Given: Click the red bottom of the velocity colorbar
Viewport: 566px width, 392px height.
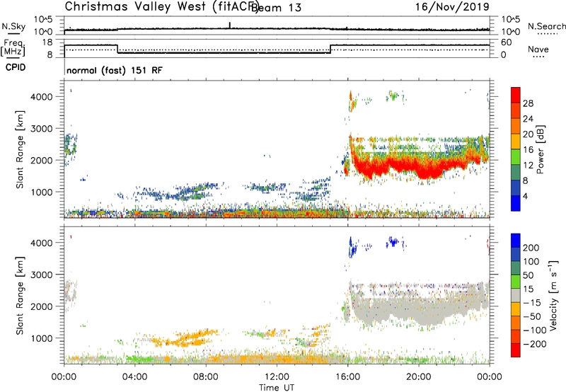Looking at the screenshot, I should coord(516,350).
